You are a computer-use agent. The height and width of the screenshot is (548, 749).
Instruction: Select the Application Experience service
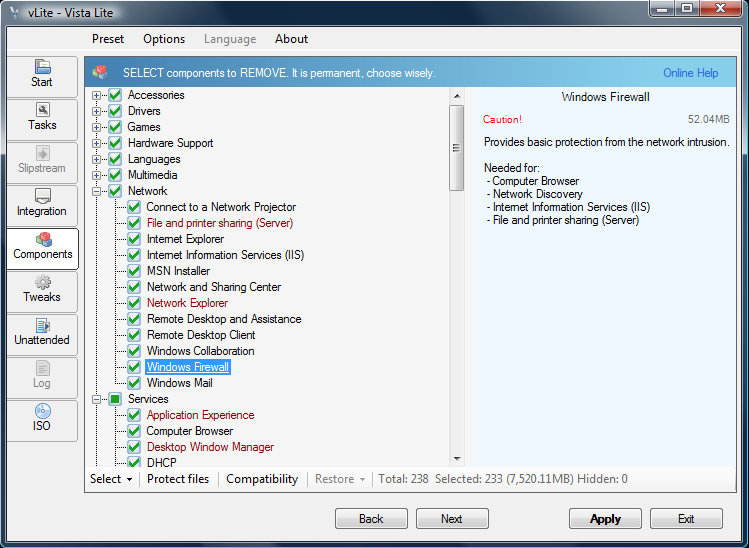tap(201, 415)
